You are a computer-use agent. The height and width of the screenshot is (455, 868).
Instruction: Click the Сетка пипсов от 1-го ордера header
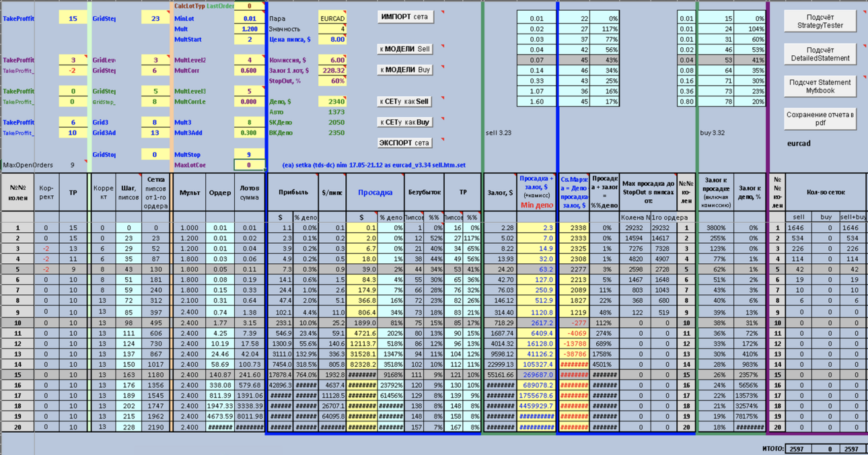click(x=156, y=193)
